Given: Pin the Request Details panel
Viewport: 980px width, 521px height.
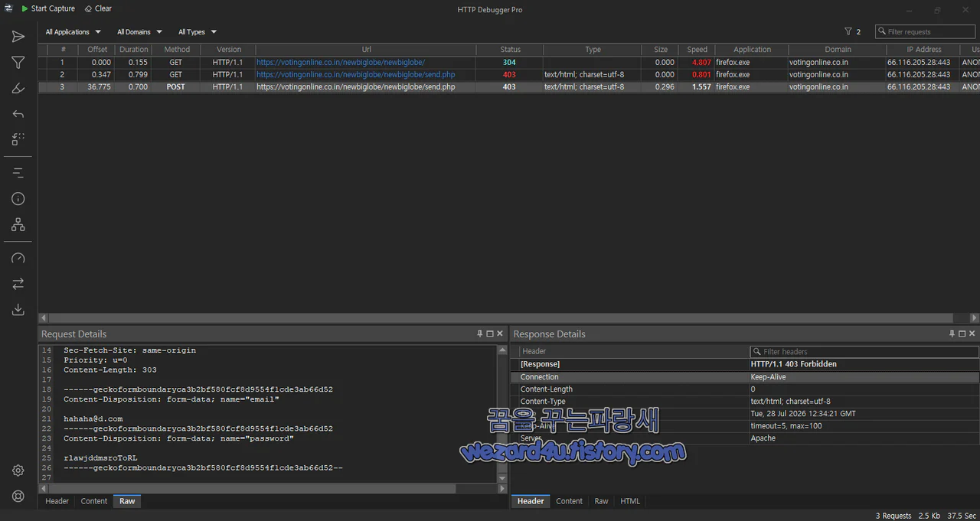Looking at the screenshot, I should [x=480, y=334].
